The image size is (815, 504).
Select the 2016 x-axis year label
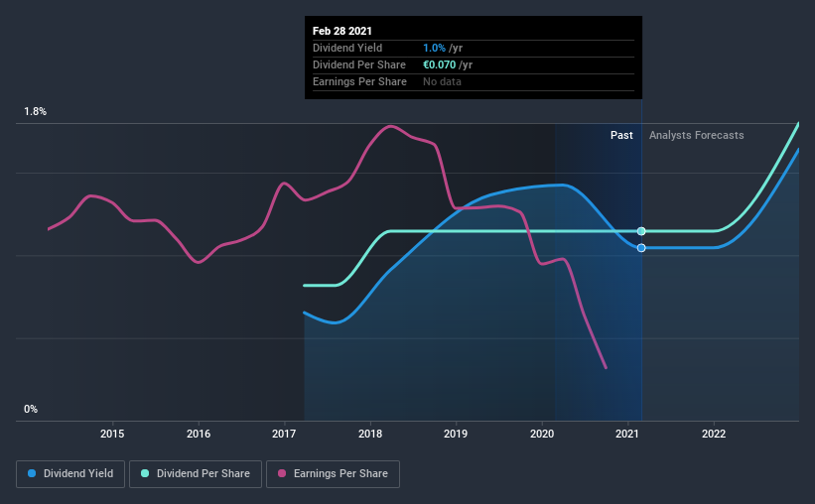pos(199,434)
